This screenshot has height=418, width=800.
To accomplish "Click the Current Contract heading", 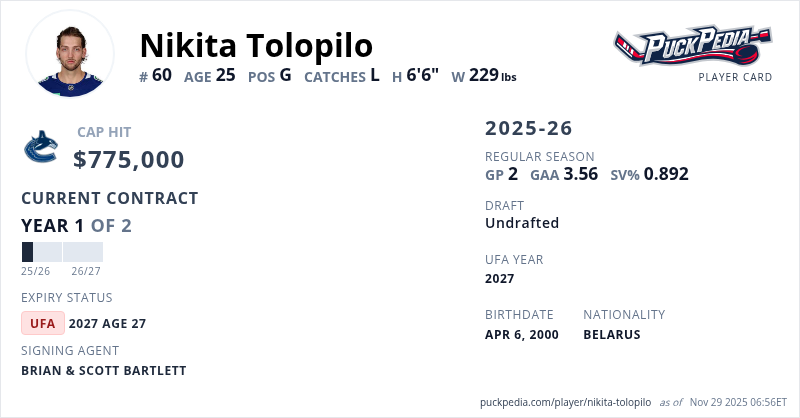I will pyautogui.click(x=110, y=198).
